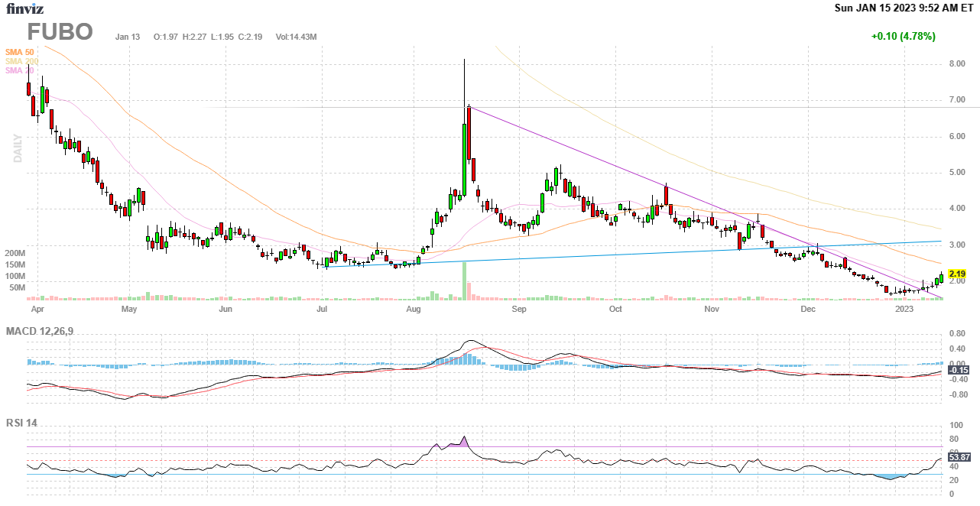
Task: Click the Jan 13 date readout
Action: tap(128, 37)
